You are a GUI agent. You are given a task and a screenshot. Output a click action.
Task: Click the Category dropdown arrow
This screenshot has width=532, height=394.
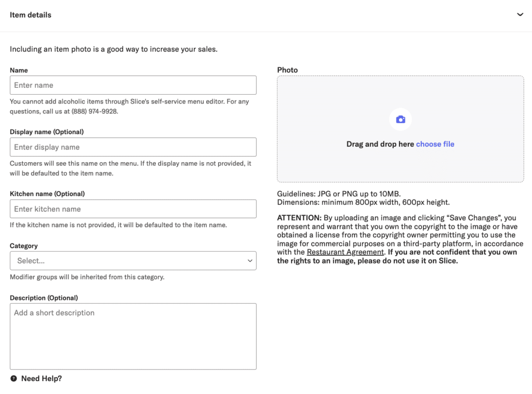(250, 261)
